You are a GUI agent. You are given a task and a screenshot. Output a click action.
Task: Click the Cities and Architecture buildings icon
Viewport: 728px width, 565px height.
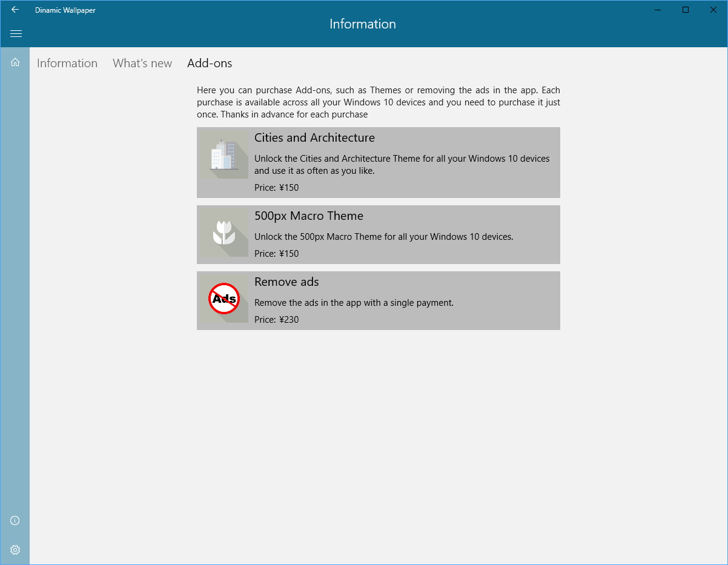coord(224,154)
